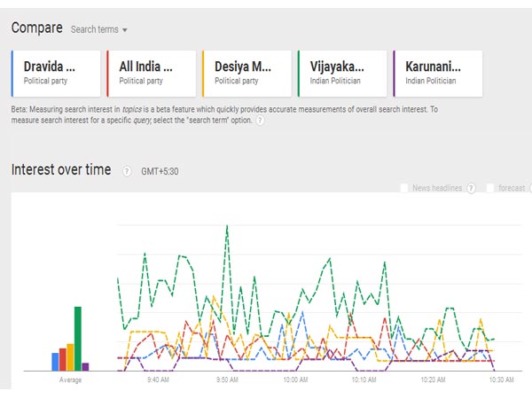Click help icon next to Interest over time
Screen dimensions: 532x399
pos(128,171)
